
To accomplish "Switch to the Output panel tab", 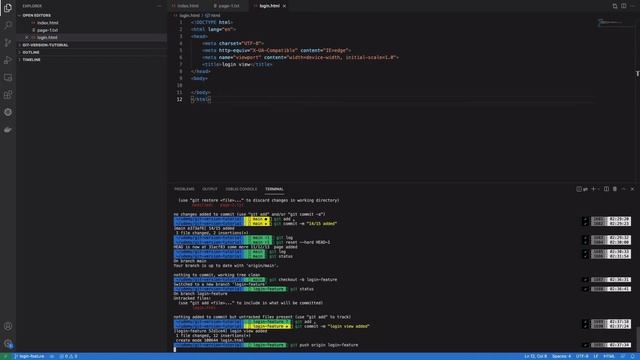I will [x=210, y=189].
